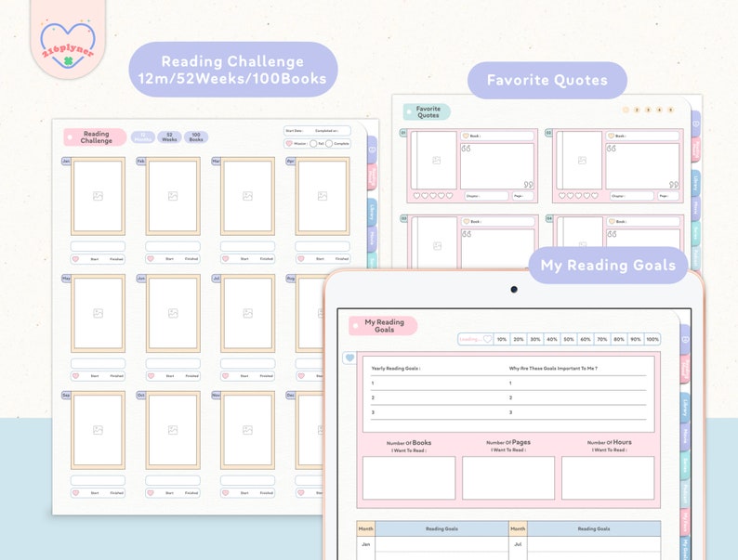Click the blue heart beside Yearly Reading Goals
This screenshot has width=738, height=560.
(349, 358)
